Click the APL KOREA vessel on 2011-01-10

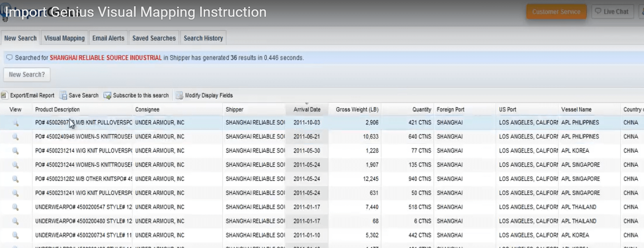coord(575,235)
